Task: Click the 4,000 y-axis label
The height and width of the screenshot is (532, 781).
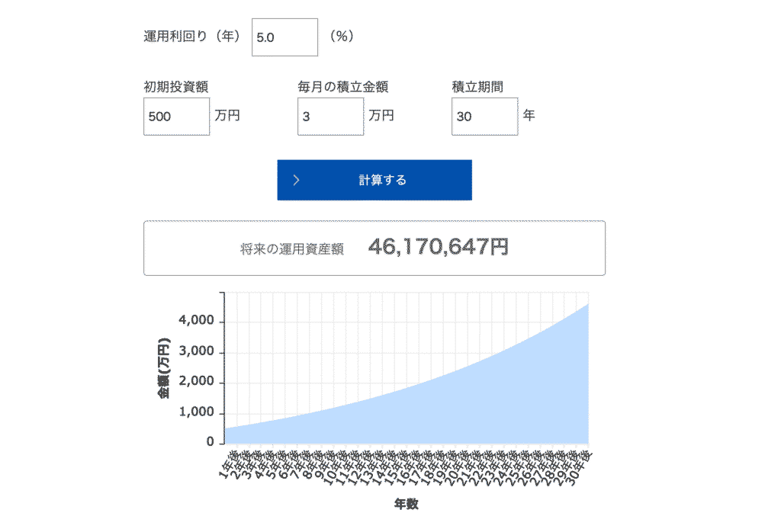Action: click(x=196, y=320)
